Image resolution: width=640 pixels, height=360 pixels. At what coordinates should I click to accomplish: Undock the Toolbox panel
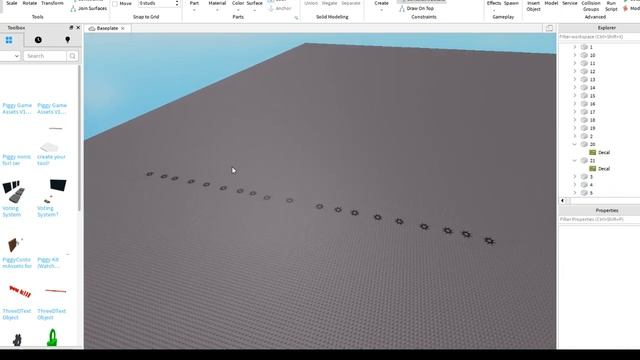click(71, 28)
